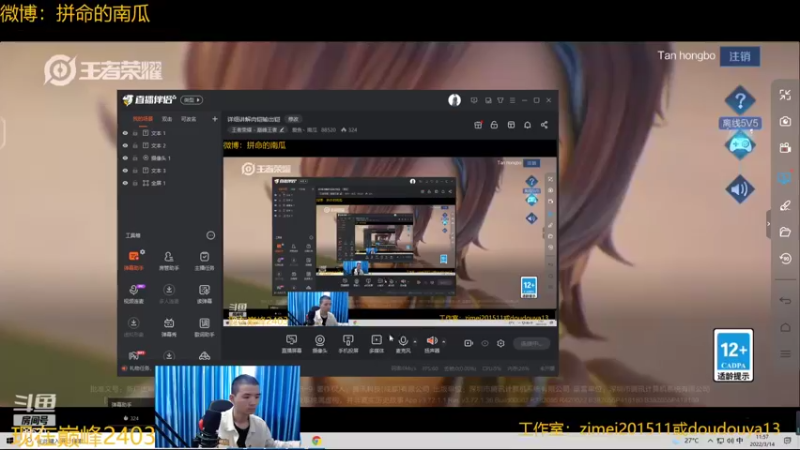Toggle lock on 文本 2 source
The image size is (800, 450).
135,145
